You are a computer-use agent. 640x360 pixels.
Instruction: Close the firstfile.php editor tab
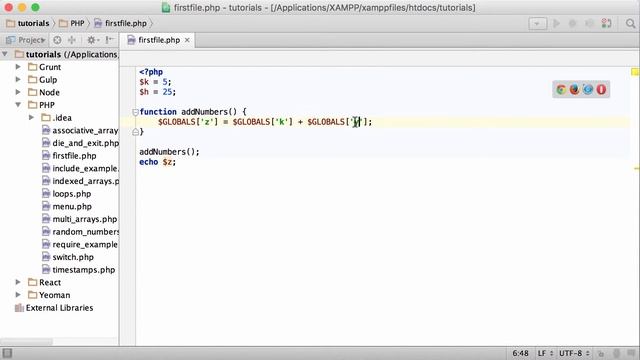tap(187, 40)
